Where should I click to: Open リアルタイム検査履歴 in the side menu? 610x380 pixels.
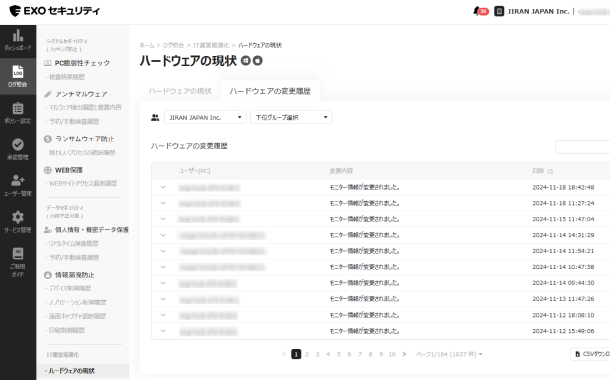pos(73,243)
